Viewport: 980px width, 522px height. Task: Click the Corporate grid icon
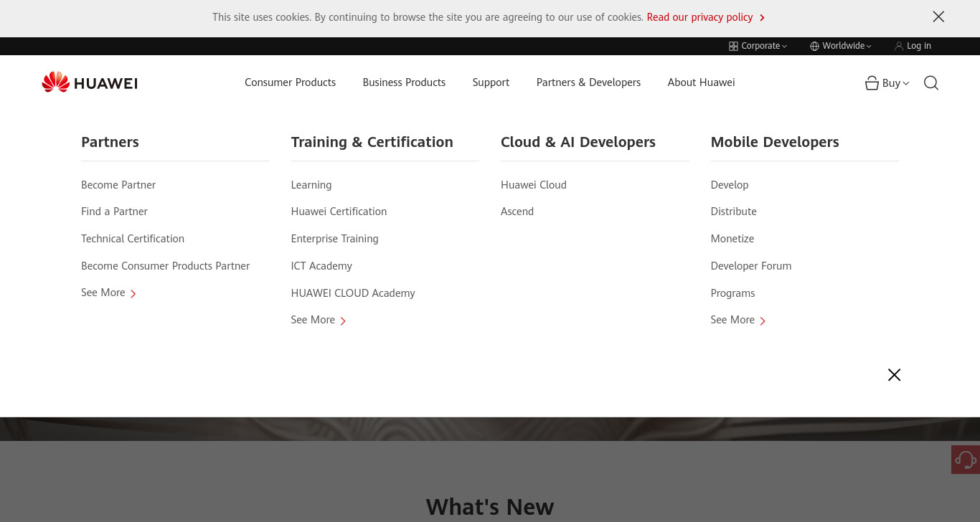733,46
